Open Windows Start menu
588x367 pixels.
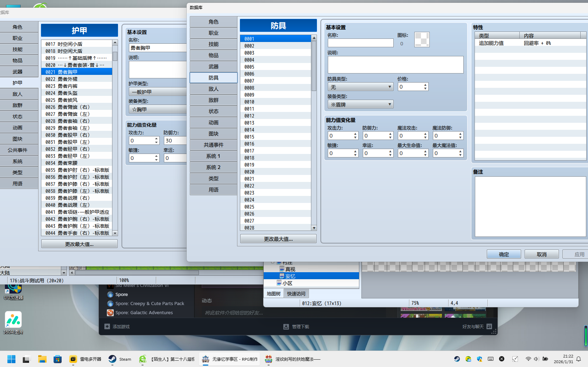(12, 359)
